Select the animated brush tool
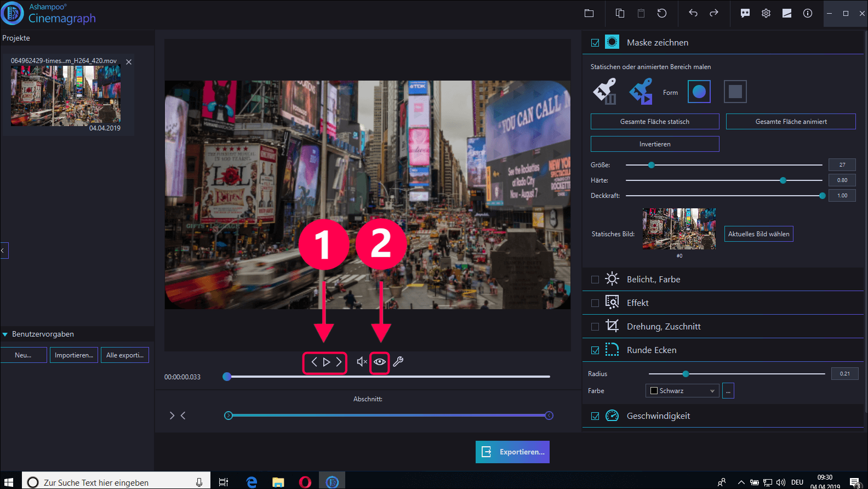 [641, 91]
